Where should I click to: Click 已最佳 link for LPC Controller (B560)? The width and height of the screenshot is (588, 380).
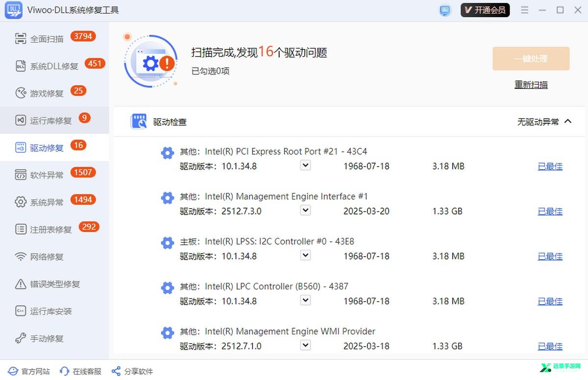click(x=550, y=302)
